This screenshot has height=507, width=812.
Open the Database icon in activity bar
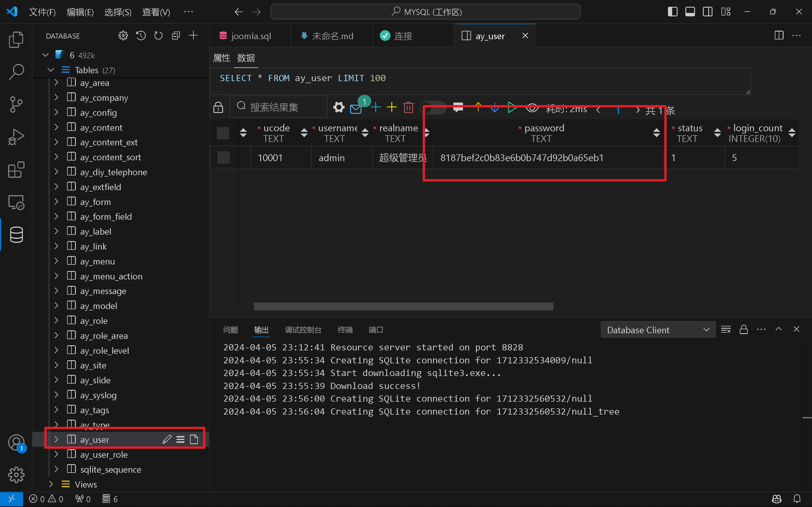pyautogui.click(x=16, y=234)
